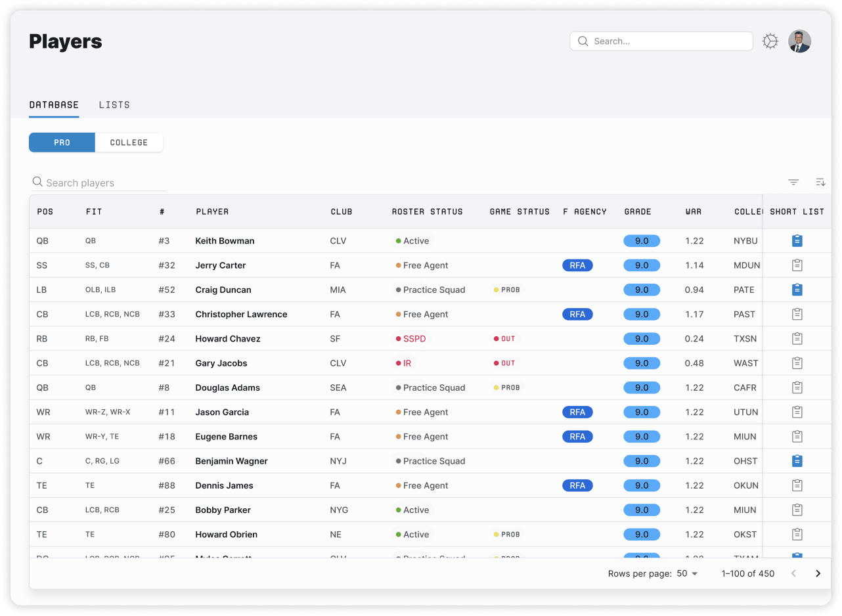Add Douglas Adams to short list
This screenshot has height=616, width=842.
coord(797,387)
